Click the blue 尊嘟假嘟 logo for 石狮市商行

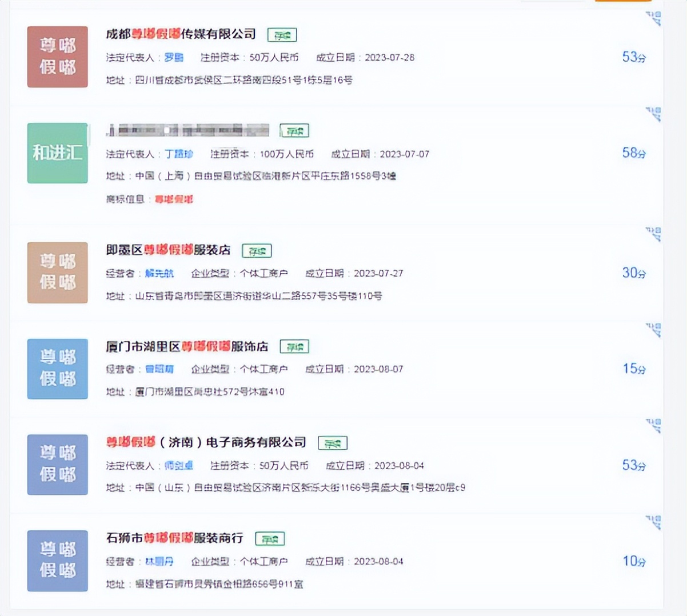click(x=57, y=561)
